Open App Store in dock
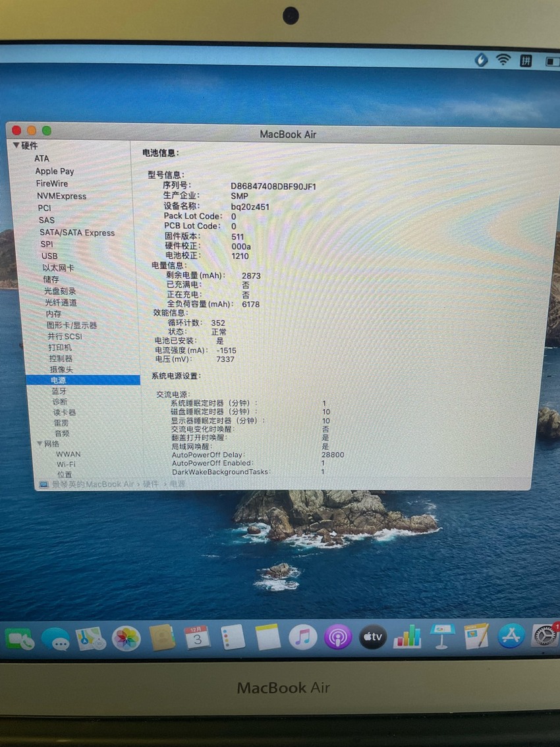The width and height of the screenshot is (560, 747). point(511,636)
